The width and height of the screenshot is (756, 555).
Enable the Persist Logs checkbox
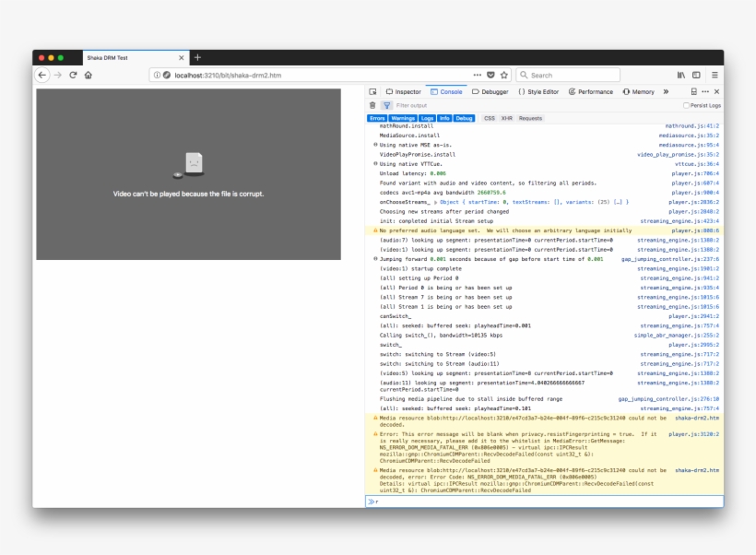686,105
